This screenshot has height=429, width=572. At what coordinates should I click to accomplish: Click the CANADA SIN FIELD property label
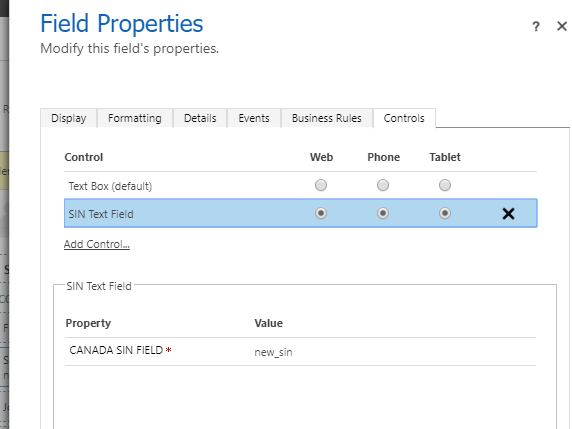[x=116, y=350]
